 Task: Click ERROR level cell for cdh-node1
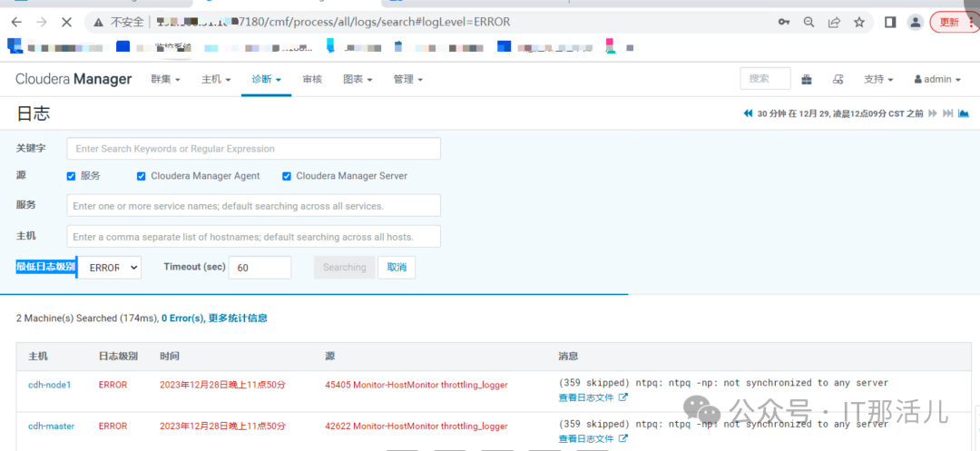pyautogui.click(x=113, y=385)
